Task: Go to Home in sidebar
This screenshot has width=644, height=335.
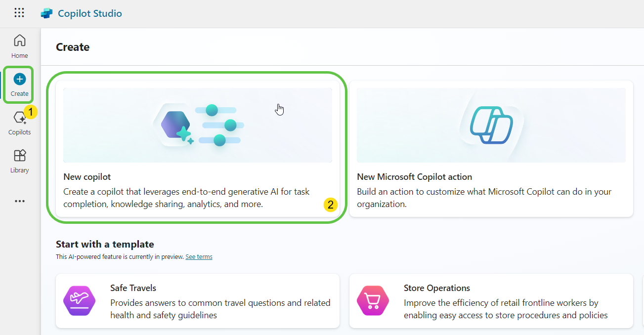Action: click(20, 41)
